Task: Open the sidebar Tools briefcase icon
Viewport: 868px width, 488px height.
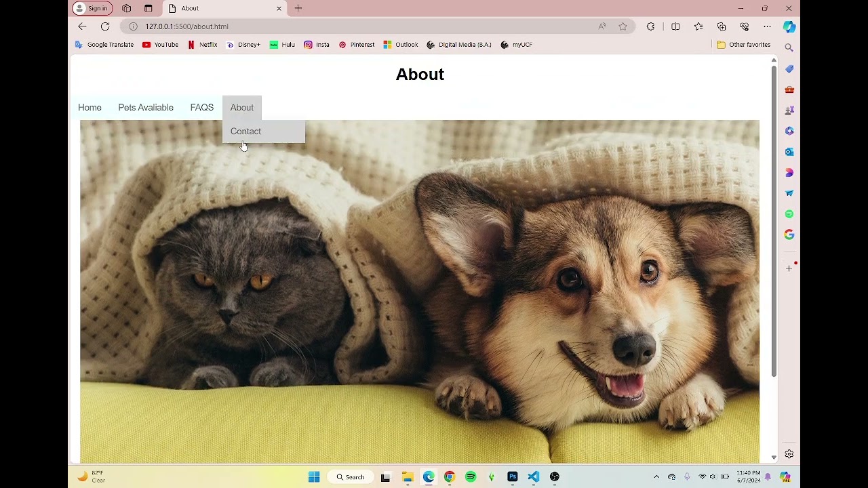Action: [x=789, y=89]
